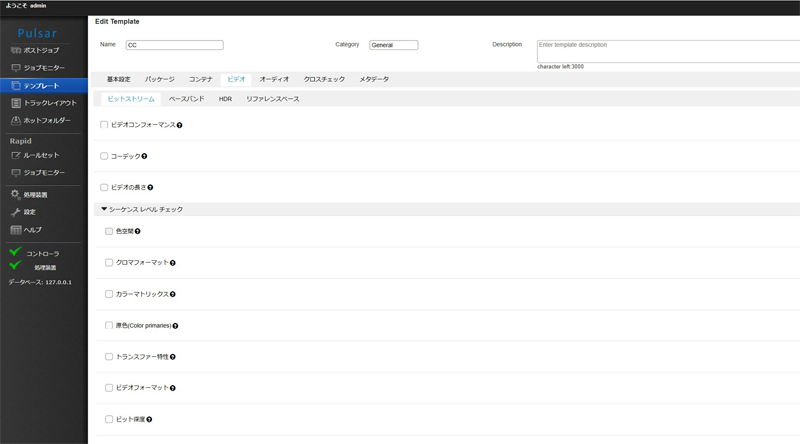The width and height of the screenshot is (800, 444).
Task: Enable the コーデック checkbox
Action: 104,156
